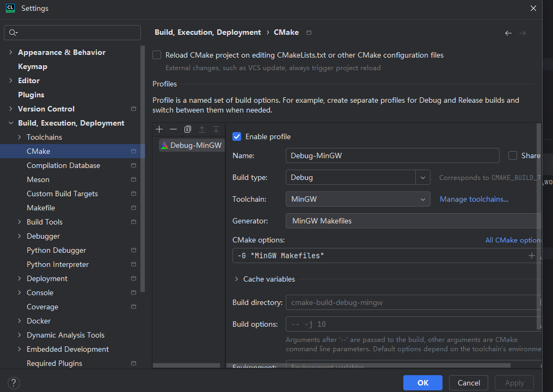553x392 pixels.
Task: Click the project-level icon next to CMake heading
Action: click(x=309, y=33)
